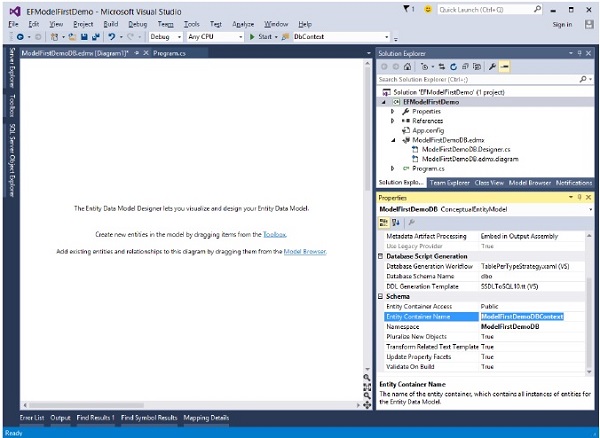Click the Navigate Backward toolbar icon

tap(20, 37)
